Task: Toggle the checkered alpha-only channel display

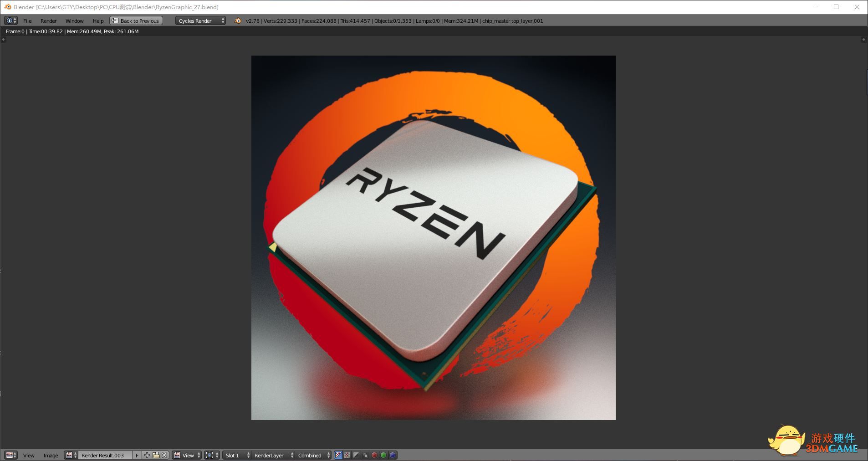Action: click(x=347, y=455)
